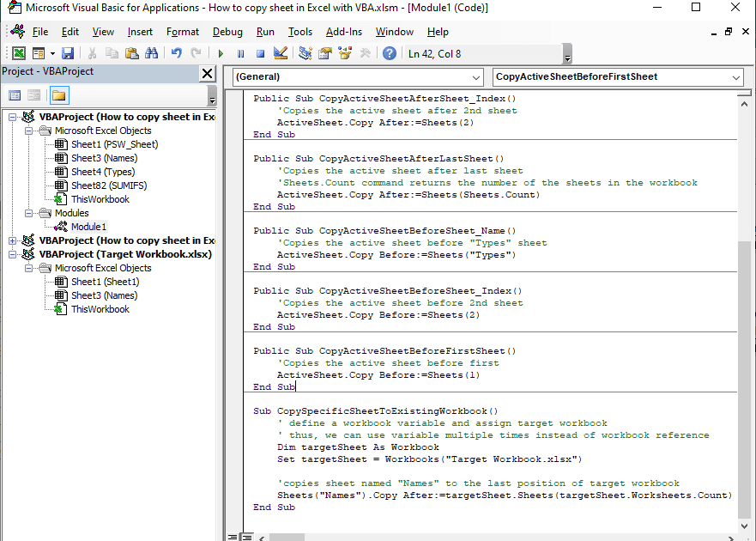This screenshot has width=756, height=541.
Task: Click the Reset stop icon
Action: point(260,53)
